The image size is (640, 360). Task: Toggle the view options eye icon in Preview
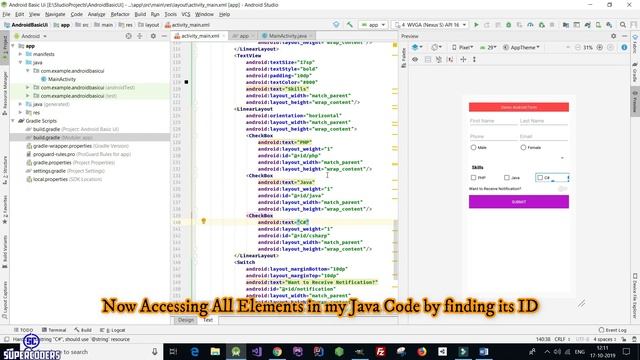tap(415, 59)
